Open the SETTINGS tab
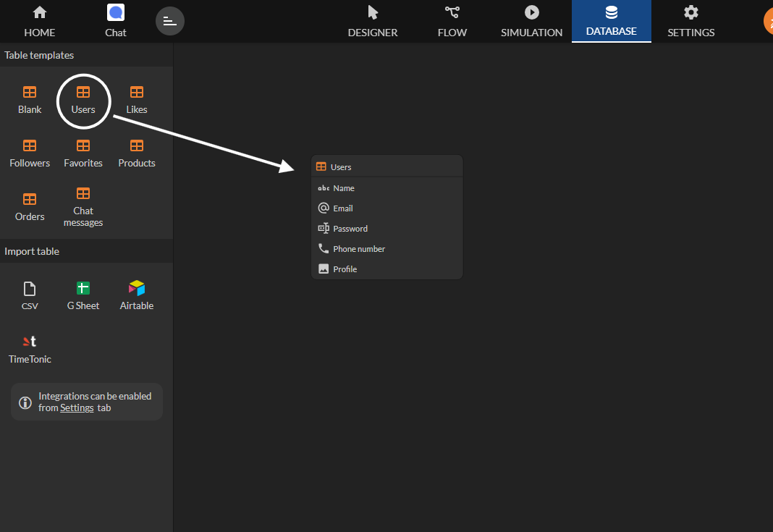773x532 pixels. click(690, 21)
